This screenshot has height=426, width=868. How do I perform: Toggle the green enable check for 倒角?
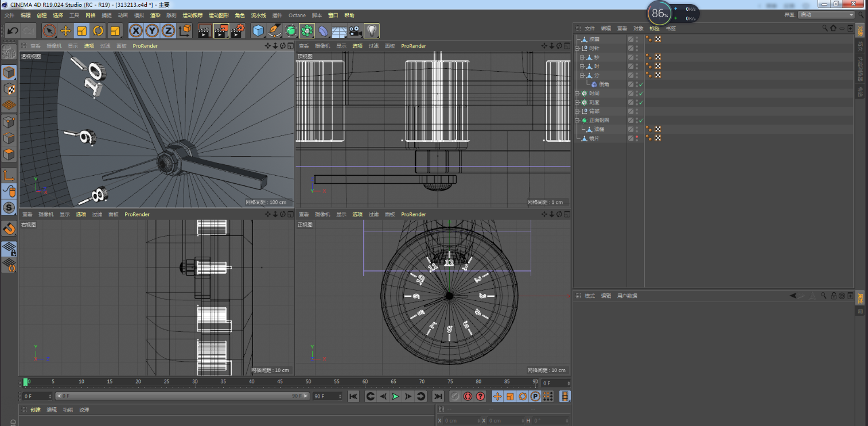(641, 84)
